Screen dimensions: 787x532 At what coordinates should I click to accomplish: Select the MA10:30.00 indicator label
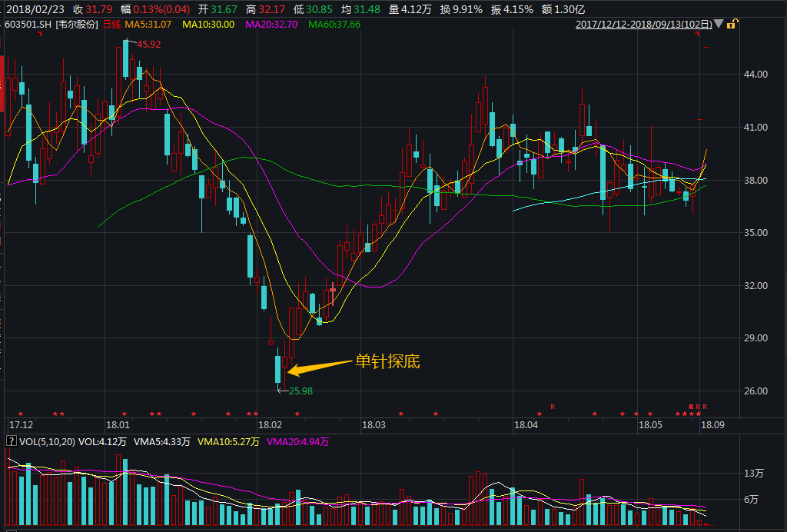[x=208, y=24]
